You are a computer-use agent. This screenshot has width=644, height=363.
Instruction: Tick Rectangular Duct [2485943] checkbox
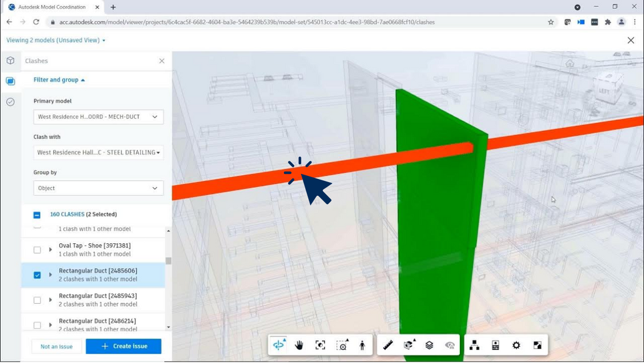[x=37, y=300]
